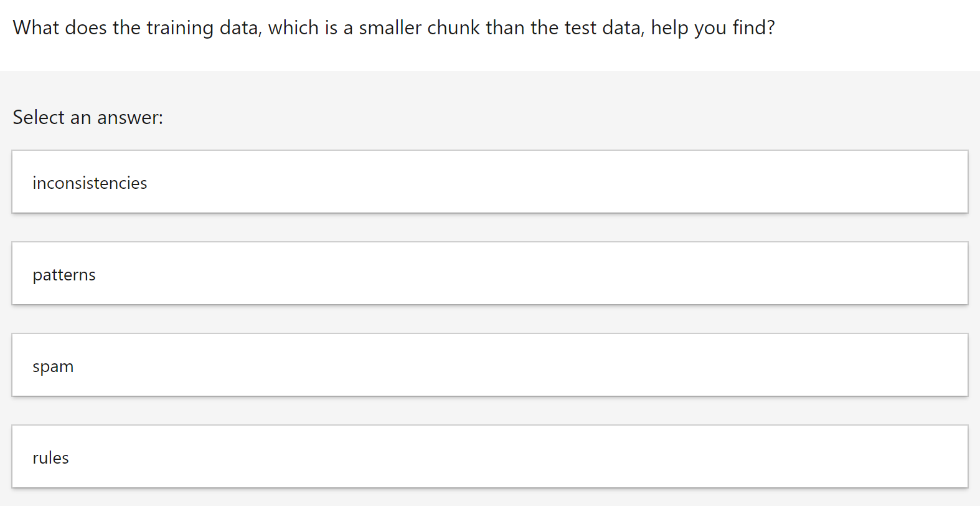The image size is (980, 506).
Task: Click the words 'test data' in the question
Action: tap(604, 28)
